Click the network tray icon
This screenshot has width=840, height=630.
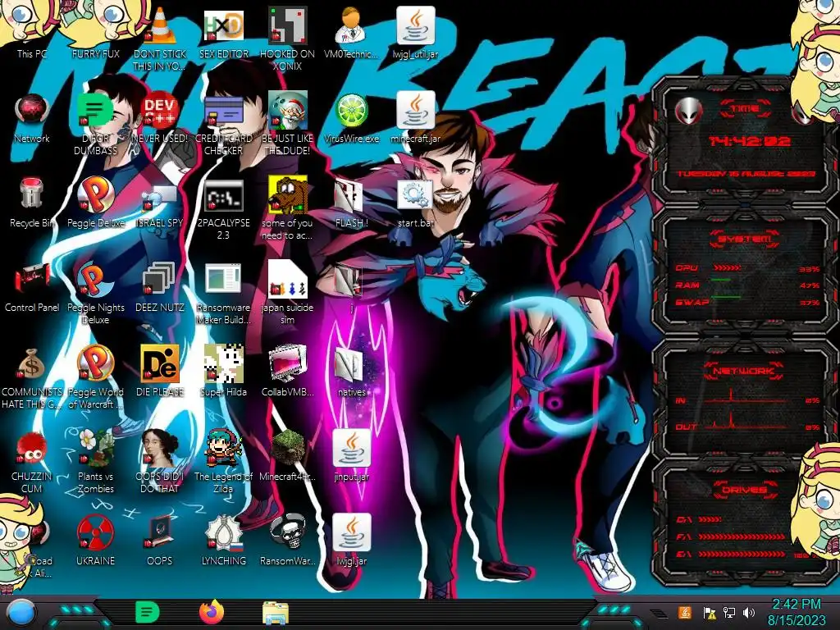(729, 613)
